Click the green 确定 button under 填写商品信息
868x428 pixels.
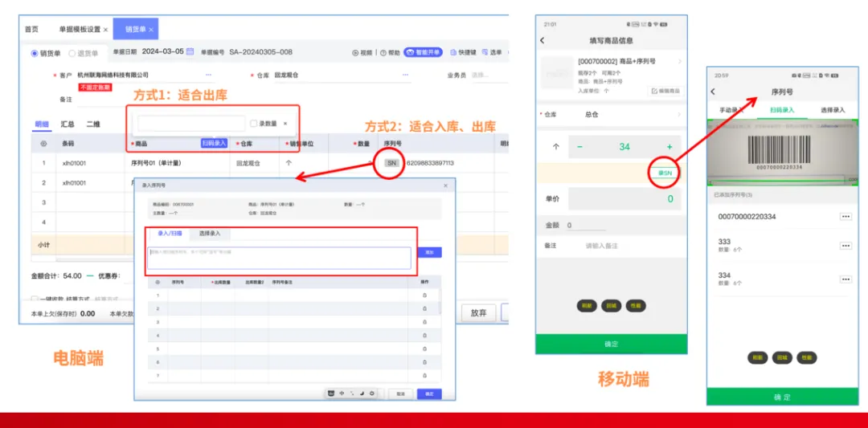coord(611,344)
